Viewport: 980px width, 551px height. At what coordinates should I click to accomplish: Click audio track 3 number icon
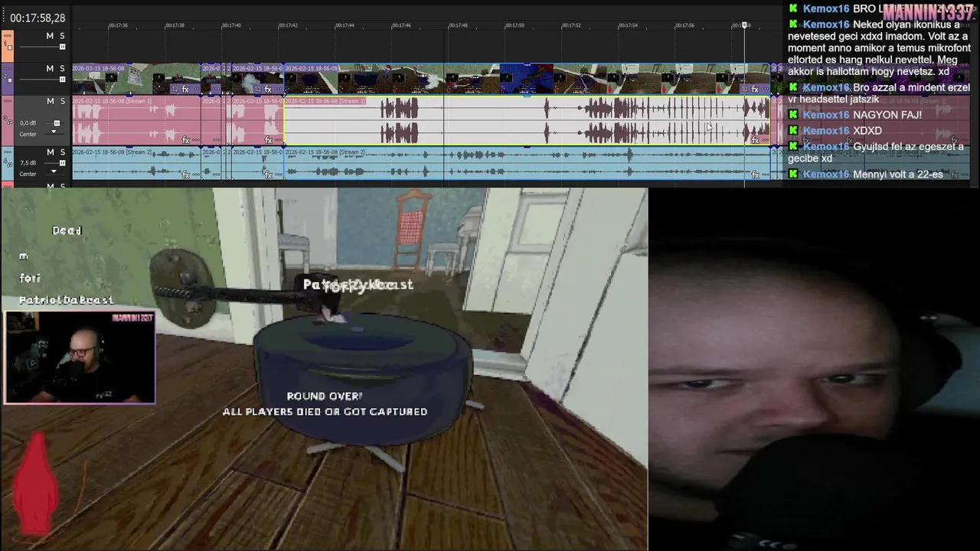tap(8, 121)
